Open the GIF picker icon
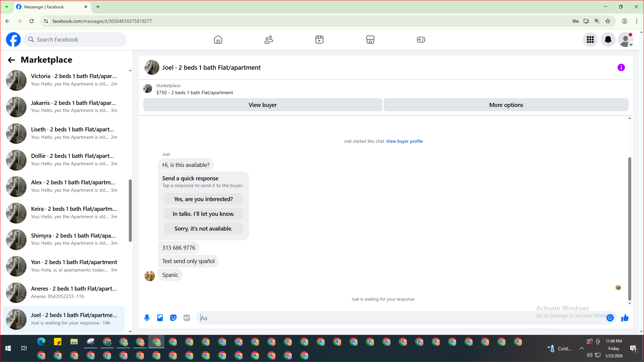The width and height of the screenshot is (644, 362). (187, 318)
